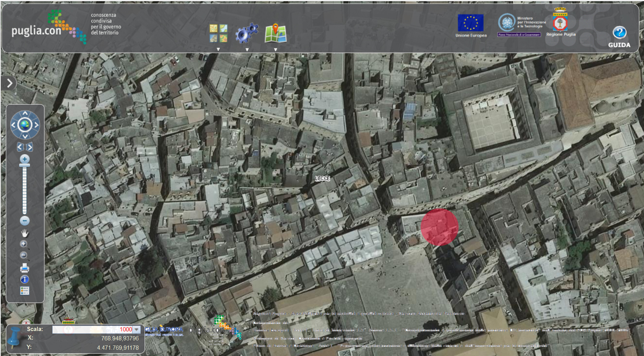Click the basemap tiles icon
644x356 pixels.
218,33
